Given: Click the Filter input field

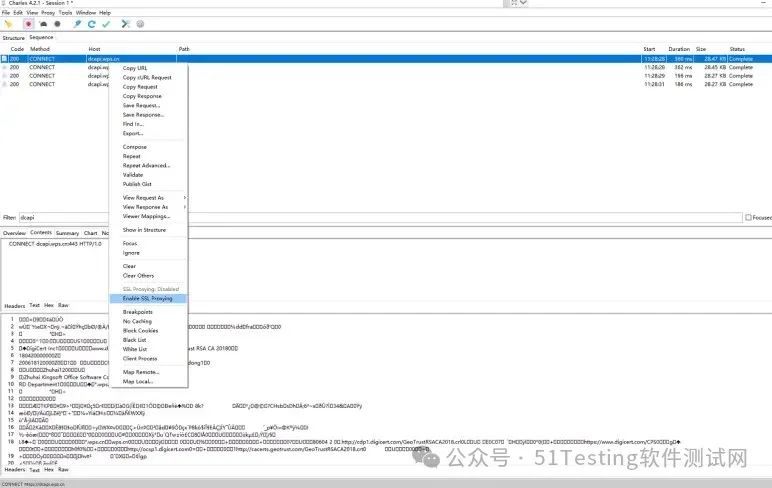Looking at the screenshot, I should (x=380, y=217).
